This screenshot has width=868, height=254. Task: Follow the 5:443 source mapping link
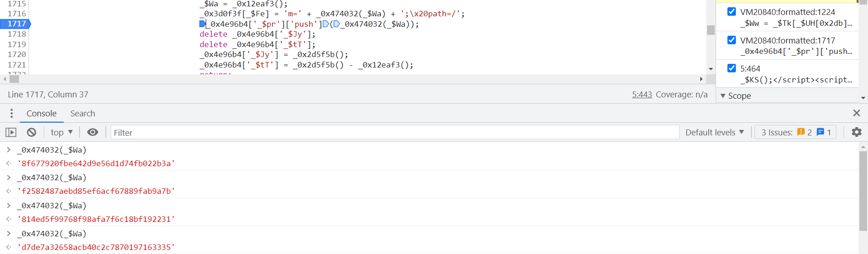(x=642, y=94)
